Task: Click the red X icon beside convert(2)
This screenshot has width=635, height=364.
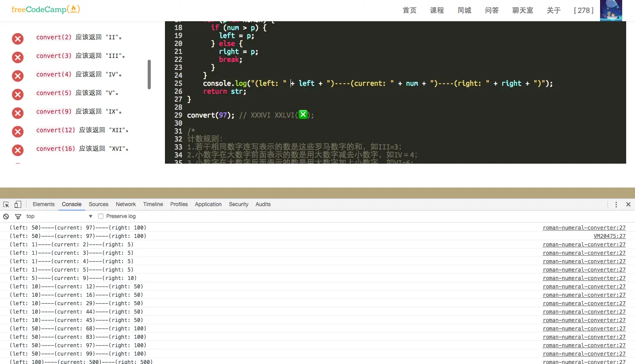Action: click(x=18, y=39)
